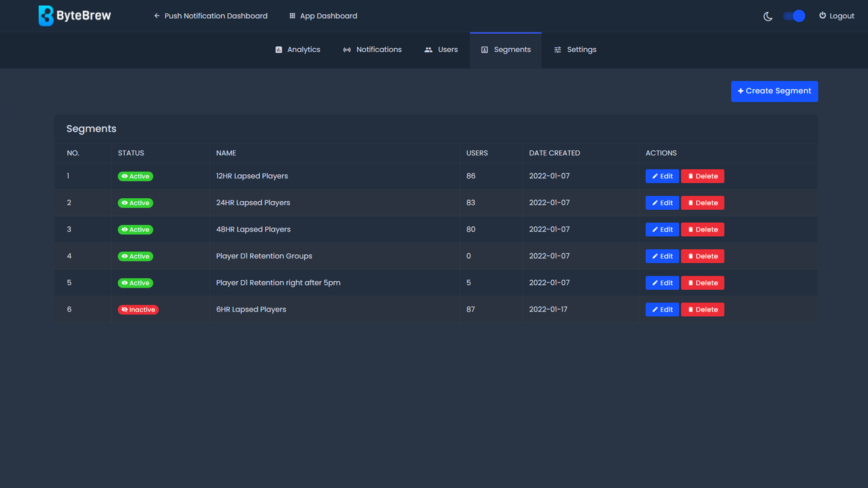Open the App Dashboard link
The width and height of the screenshot is (868, 488).
323,16
